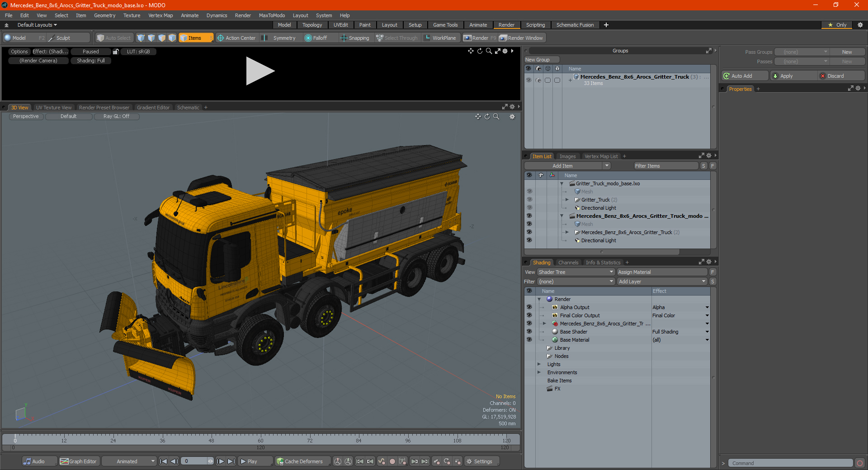Rotate view icon in 3D viewport
Image resolution: width=868 pixels, height=470 pixels.
[487, 117]
